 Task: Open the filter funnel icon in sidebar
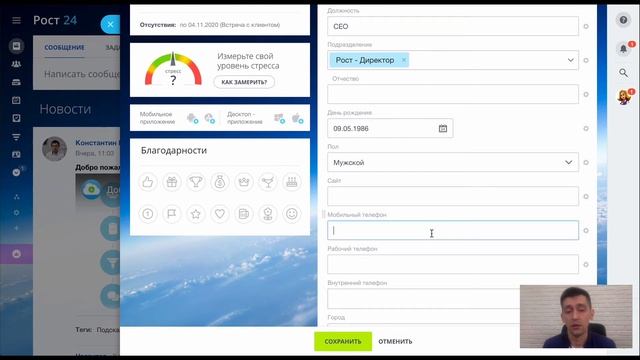(16, 137)
